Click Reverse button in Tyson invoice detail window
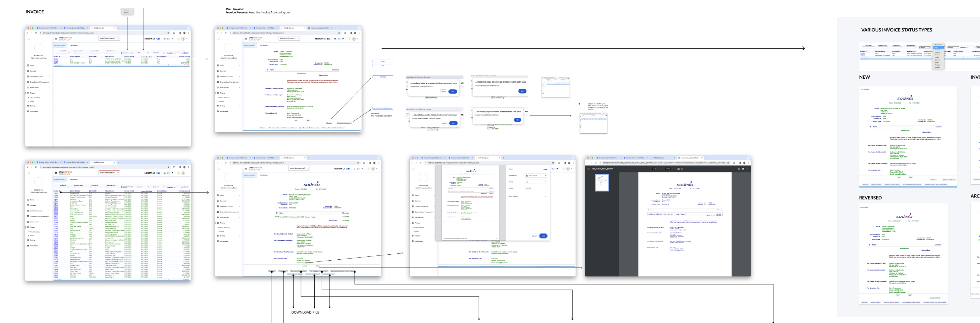This screenshot has height=323, width=980. point(329,123)
